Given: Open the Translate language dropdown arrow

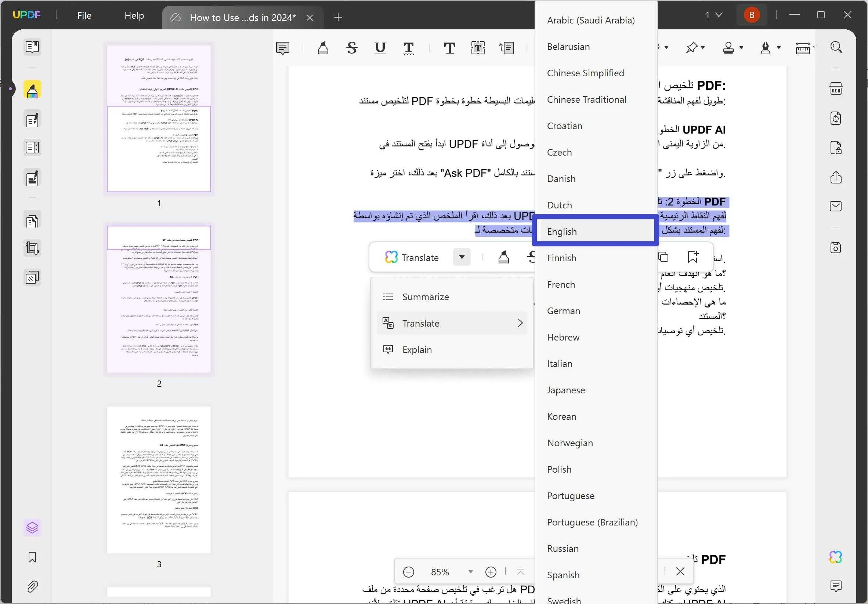Looking at the screenshot, I should (x=462, y=257).
